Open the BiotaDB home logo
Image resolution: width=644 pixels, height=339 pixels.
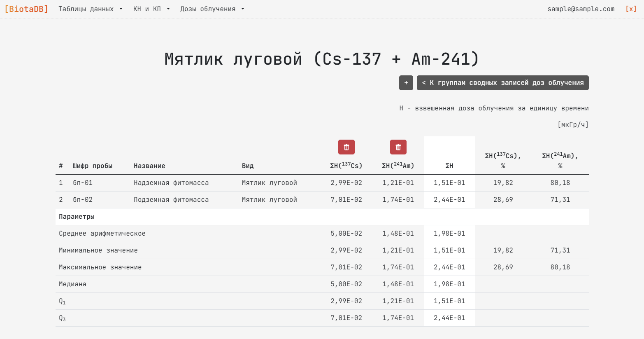pos(26,9)
